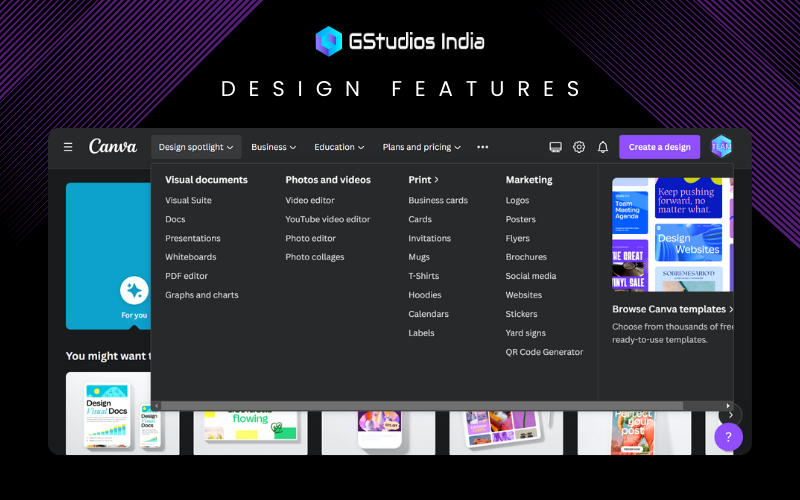Image resolution: width=800 pixels, height=500 pixels.
Task: Choose T-Shirts under Print
Action: [423, 276]
